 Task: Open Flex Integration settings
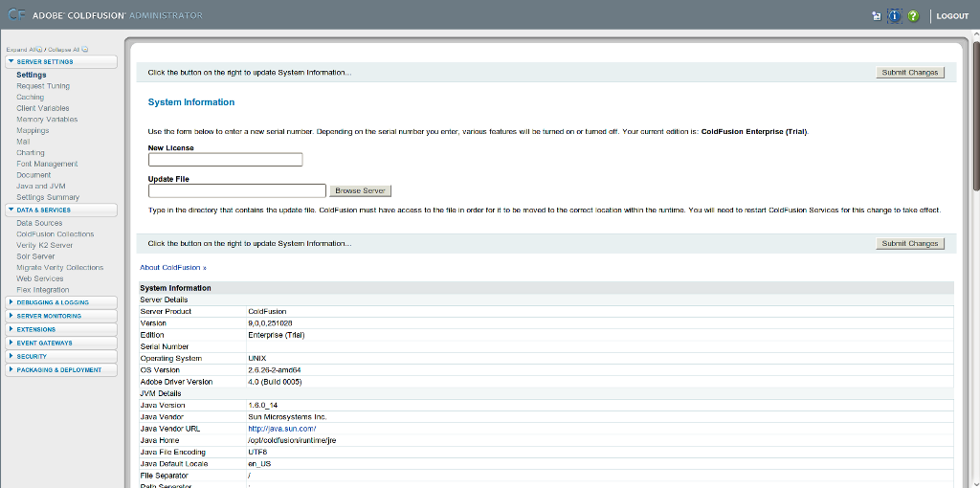(x=42, y=290)
